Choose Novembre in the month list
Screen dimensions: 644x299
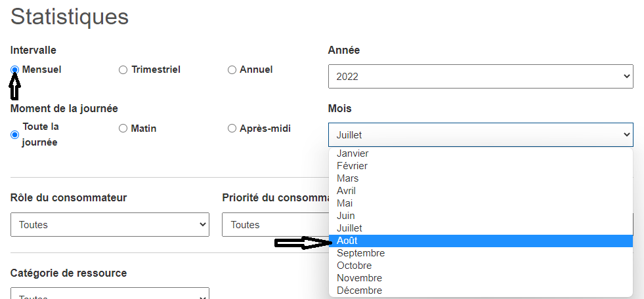[x=481, y=278]
